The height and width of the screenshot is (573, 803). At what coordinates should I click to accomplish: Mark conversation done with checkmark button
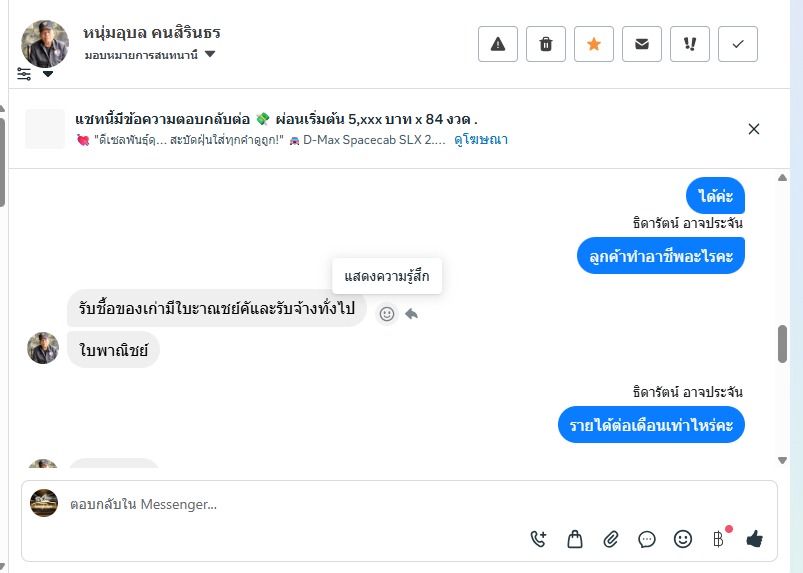click(x=738, y=44)
